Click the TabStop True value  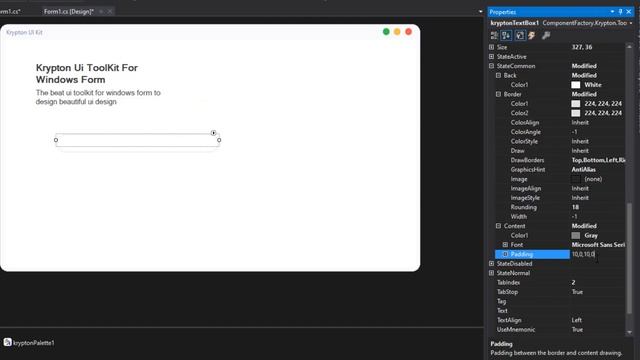click(577, 292)
